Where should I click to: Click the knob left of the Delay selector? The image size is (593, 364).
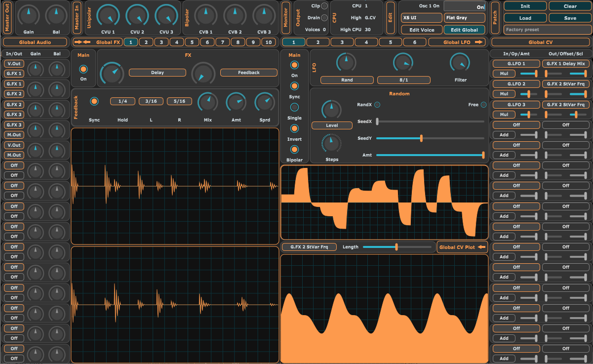(x=112, y=73)
